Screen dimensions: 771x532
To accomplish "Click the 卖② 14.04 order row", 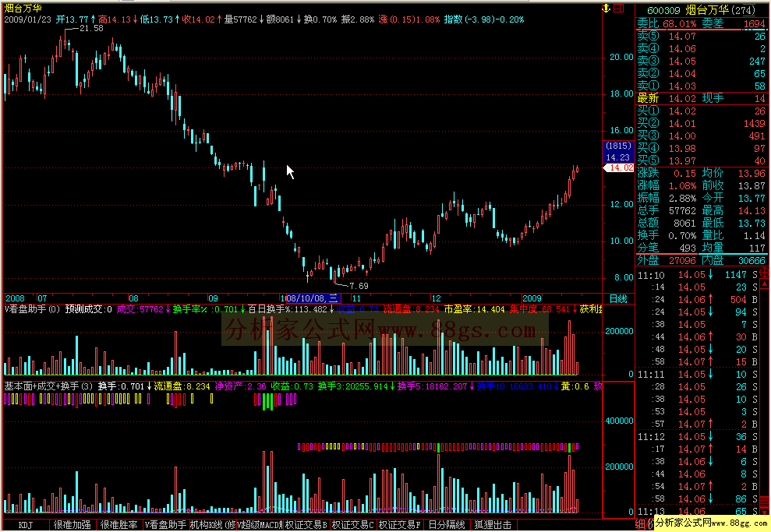I will [701, 74].
